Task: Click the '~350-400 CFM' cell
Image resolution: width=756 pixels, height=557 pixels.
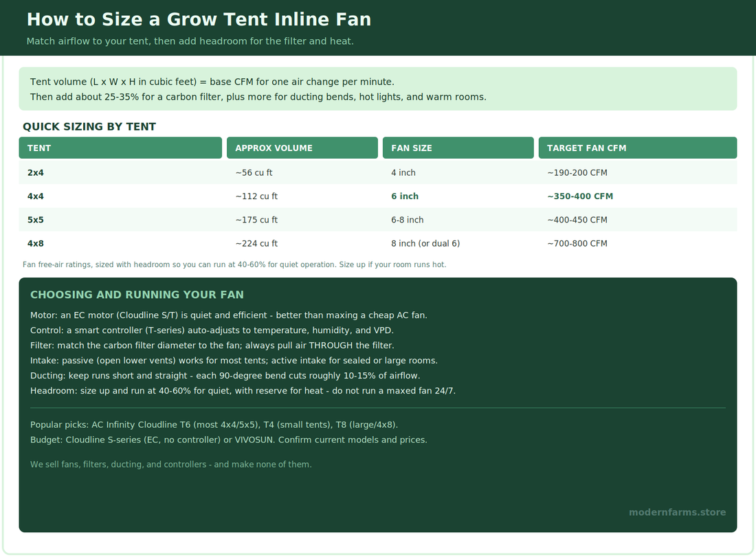Action: (x=580, y=196)
